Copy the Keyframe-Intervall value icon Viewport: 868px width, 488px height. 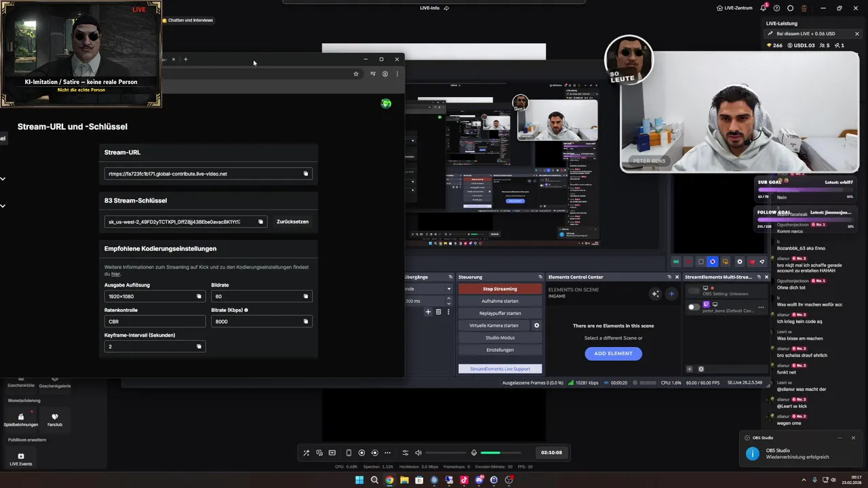click(x=199, y=346)
